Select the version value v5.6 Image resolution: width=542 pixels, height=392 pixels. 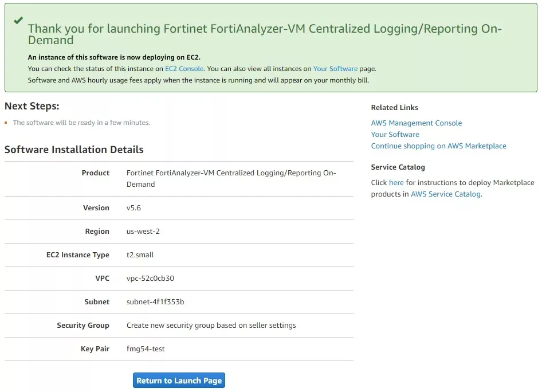[133, 208]
